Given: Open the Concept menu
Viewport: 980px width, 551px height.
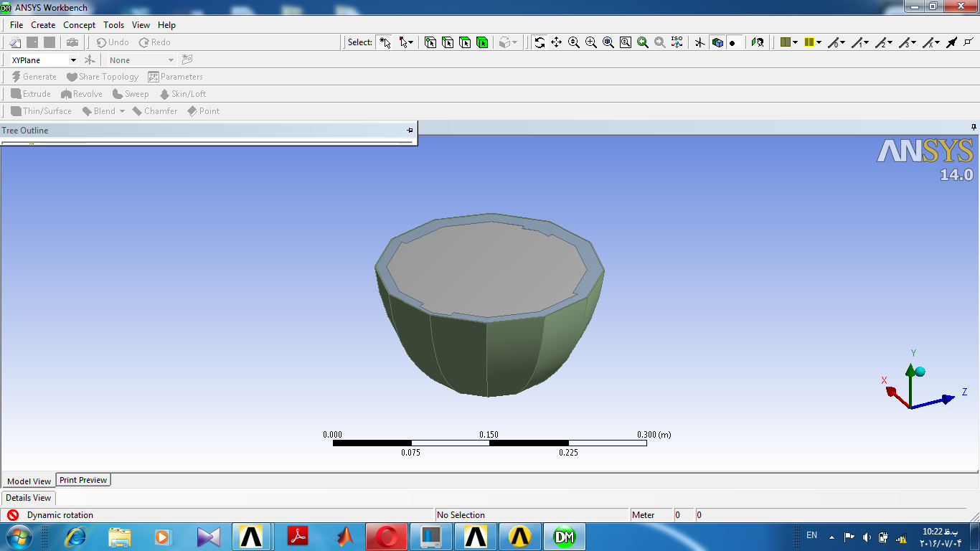Looking at the screenshot, I should pos(79,25).
